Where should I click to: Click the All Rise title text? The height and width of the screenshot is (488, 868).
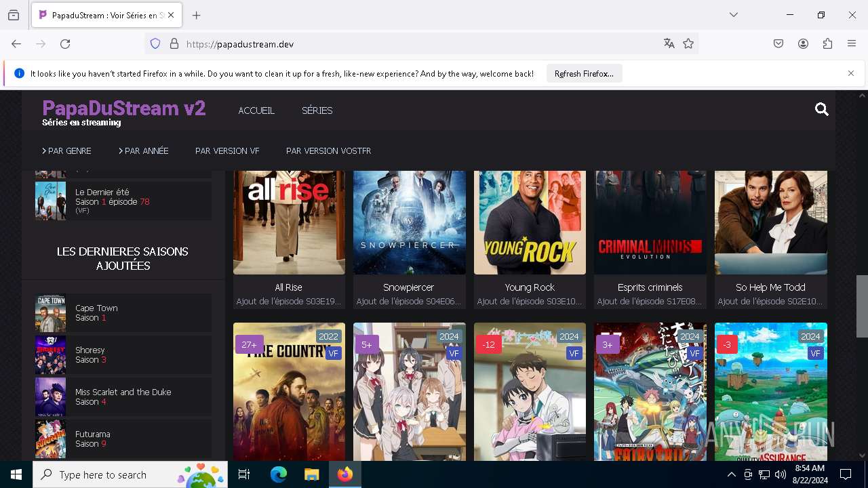pos(289,287)
